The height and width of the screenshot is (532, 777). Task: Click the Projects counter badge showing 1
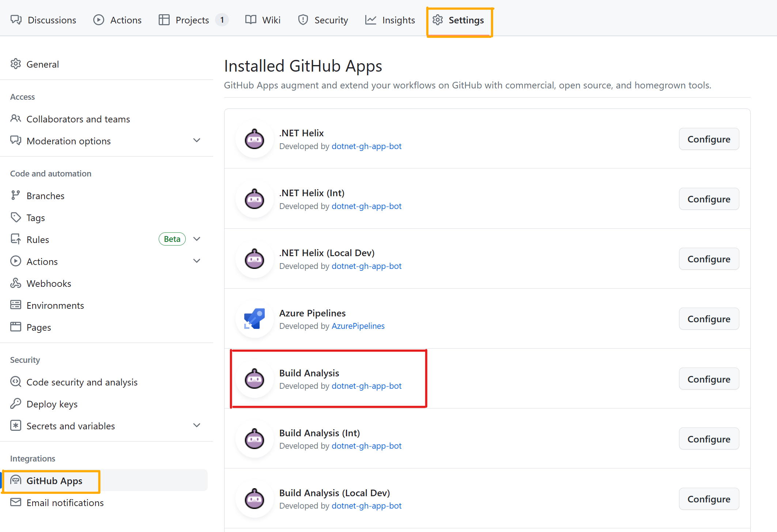click(222, 20)
